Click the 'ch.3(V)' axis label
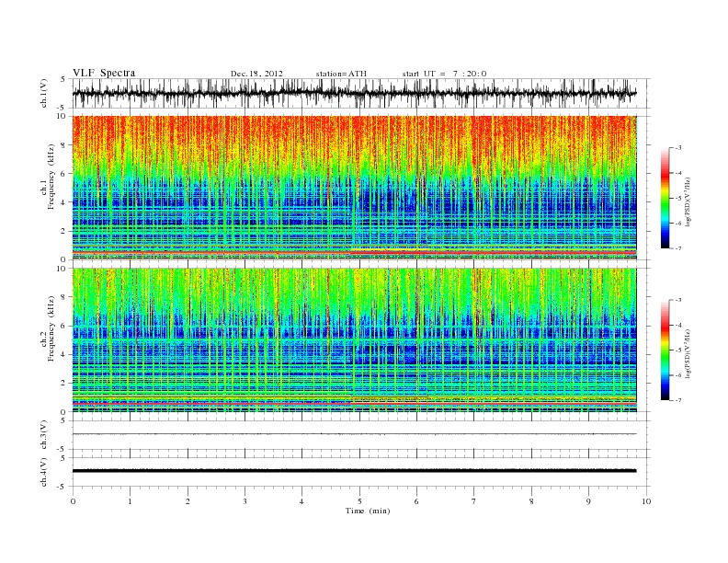Screen dimensions: 728x563 tap(44, 435)
